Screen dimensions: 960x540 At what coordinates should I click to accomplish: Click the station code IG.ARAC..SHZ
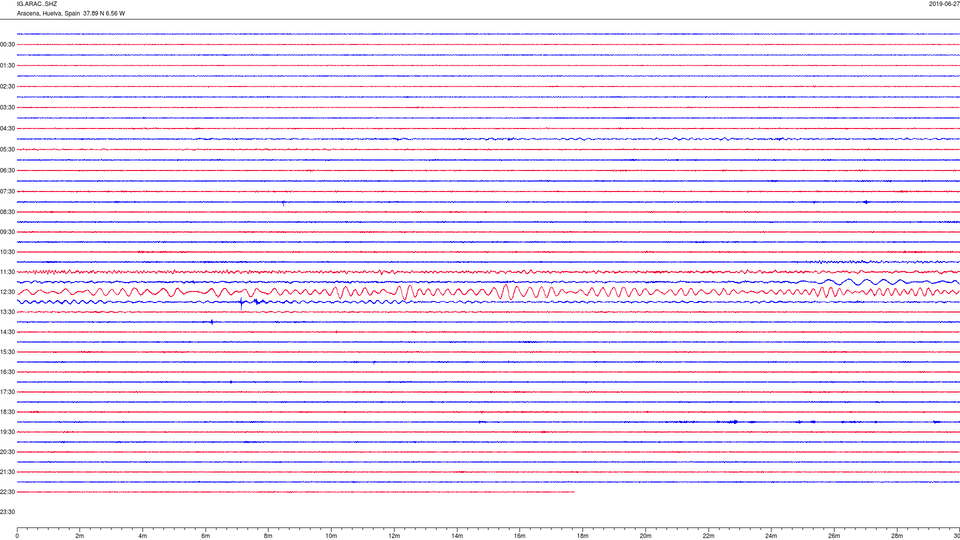coord(37,4)
